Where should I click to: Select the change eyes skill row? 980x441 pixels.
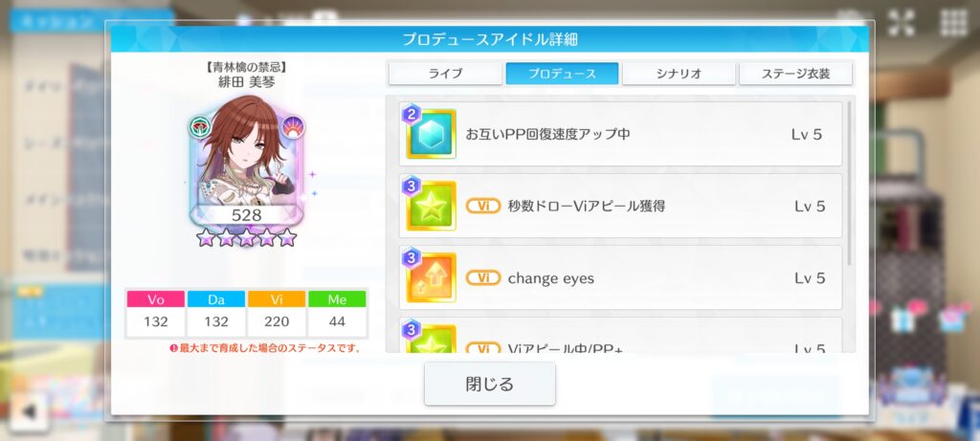[x=620, y=278]
